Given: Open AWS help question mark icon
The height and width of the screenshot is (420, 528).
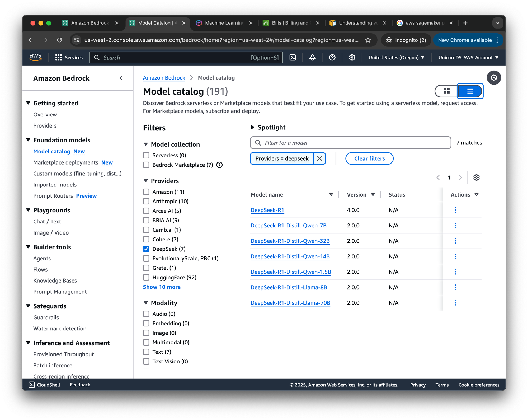Looking at the screenshot, I should click(332, 58).
